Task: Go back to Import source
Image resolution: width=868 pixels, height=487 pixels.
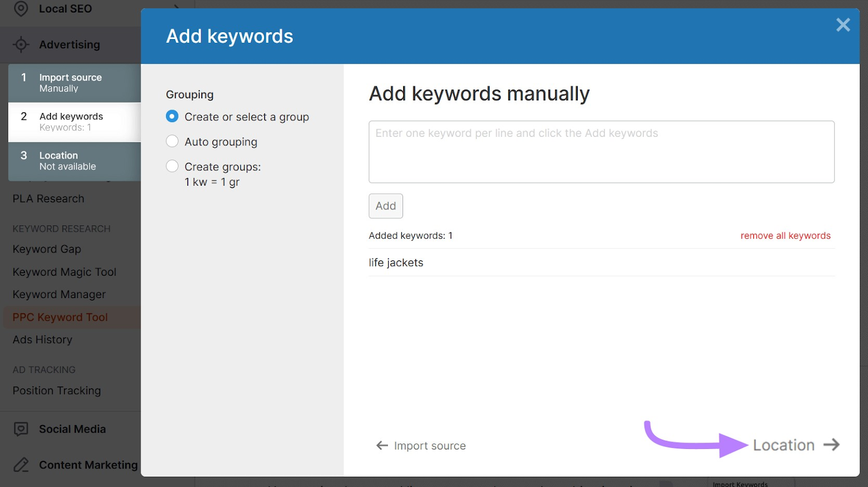Action: (421, 446)
